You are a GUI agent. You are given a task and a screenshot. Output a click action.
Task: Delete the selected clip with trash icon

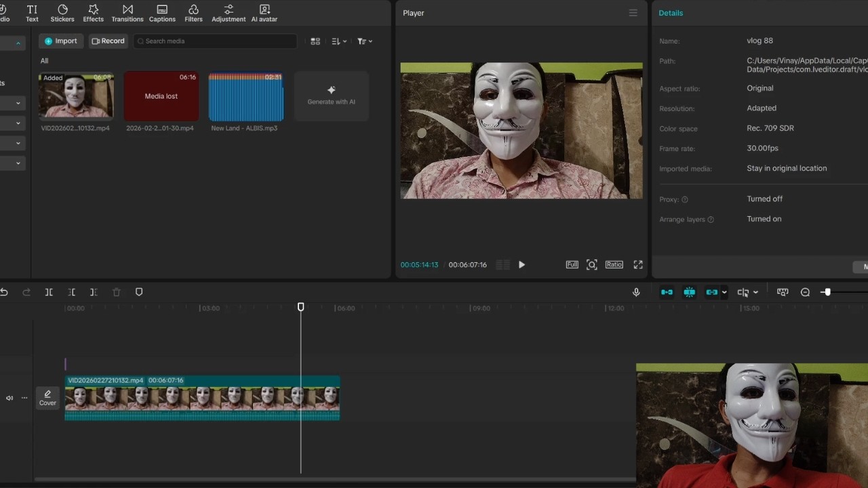pyautogui.click(x=117, y=292)
